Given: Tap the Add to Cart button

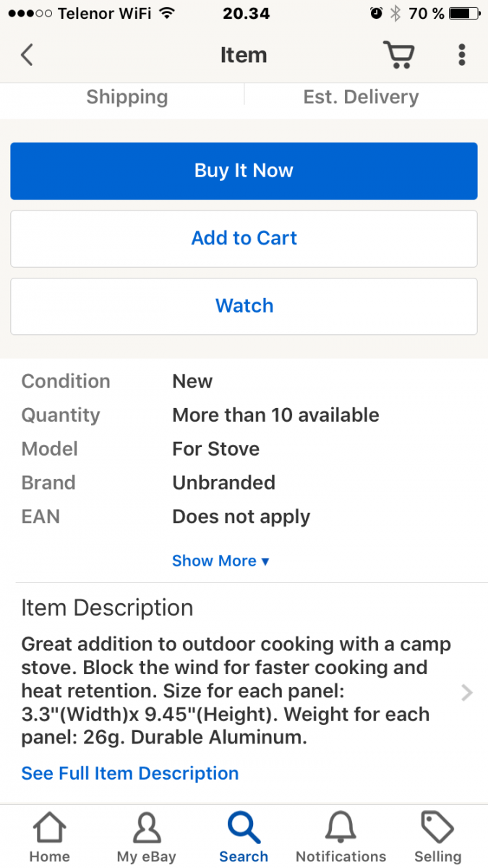Looking at the screenshot, I should pyautogui.click(x=244, y=238).
